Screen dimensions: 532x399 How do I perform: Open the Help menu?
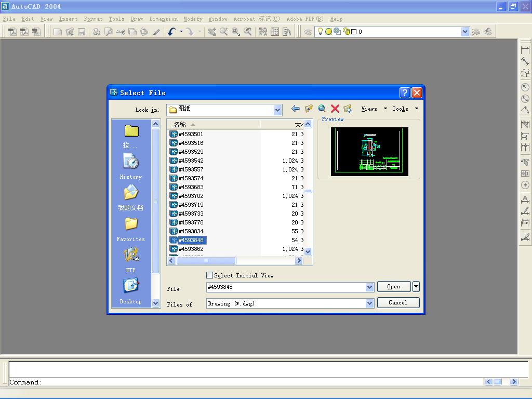336,19
